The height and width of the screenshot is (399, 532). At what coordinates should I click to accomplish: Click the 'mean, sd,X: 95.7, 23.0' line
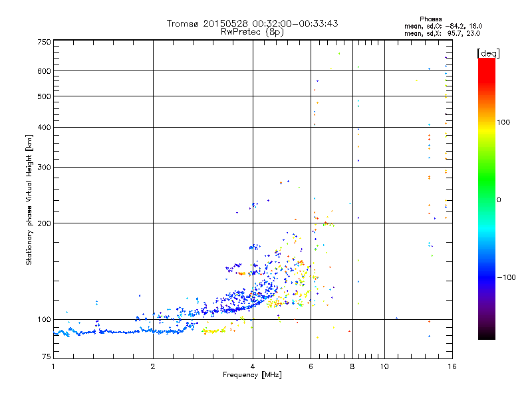coord(442,33)
